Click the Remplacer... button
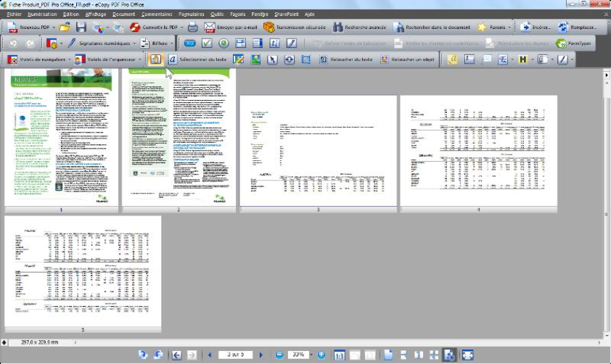 coord(578,28)
